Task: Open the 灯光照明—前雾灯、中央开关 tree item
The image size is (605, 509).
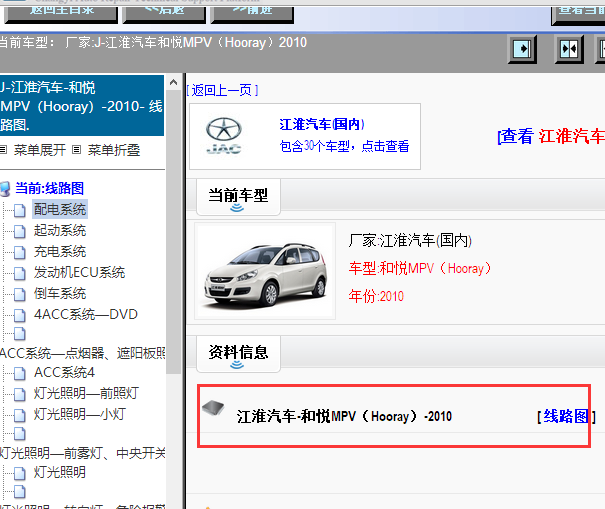Action: point(83,453)
